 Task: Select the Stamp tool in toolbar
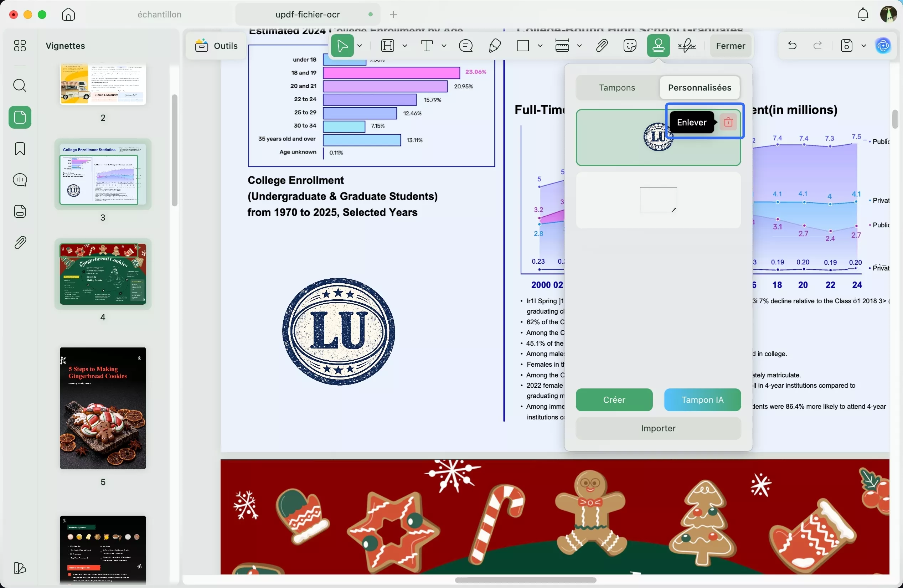pos(658,46)
